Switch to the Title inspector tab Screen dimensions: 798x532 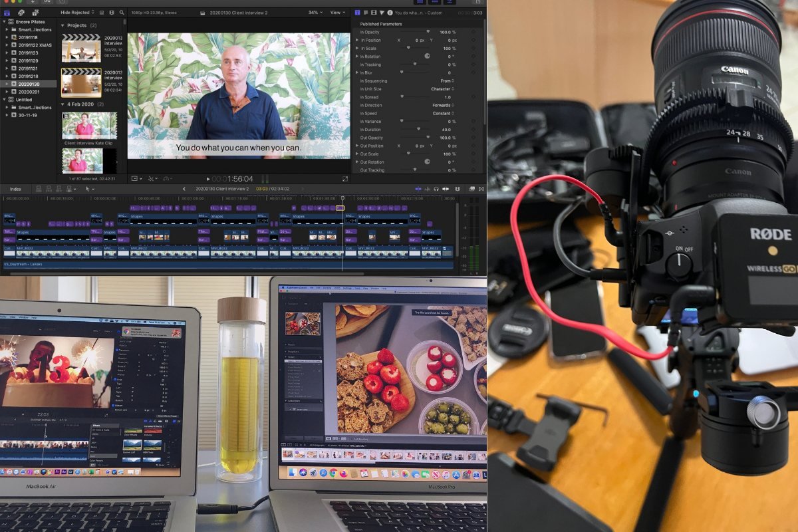[358, 13]
